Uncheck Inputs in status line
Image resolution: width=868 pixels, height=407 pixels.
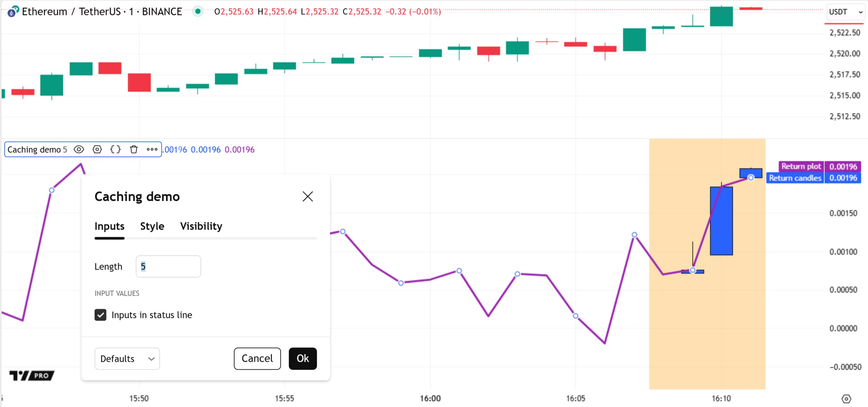coord(100,315)
